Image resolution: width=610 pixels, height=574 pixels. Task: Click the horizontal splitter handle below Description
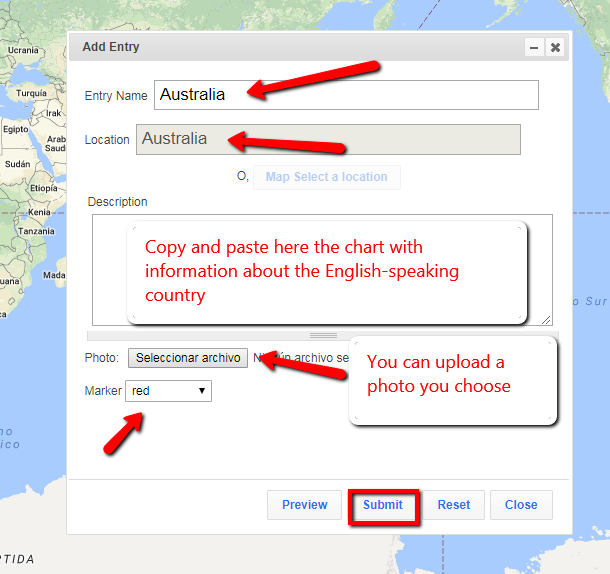coord(322,336)
